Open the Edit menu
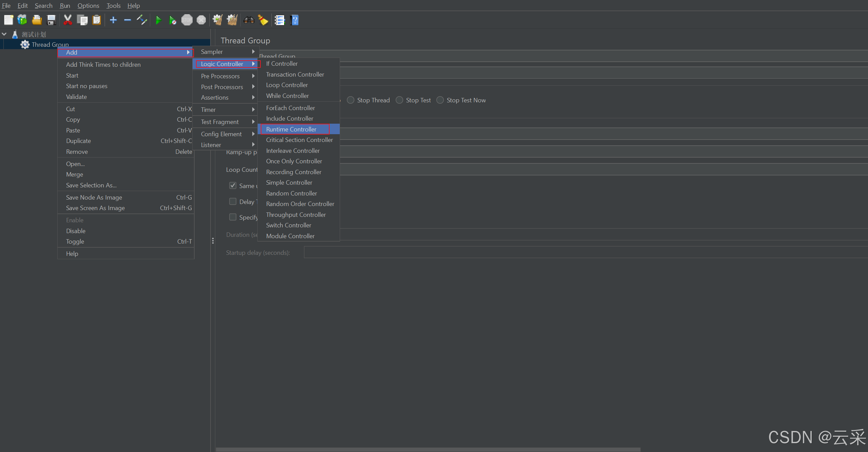 click(22, 5)
